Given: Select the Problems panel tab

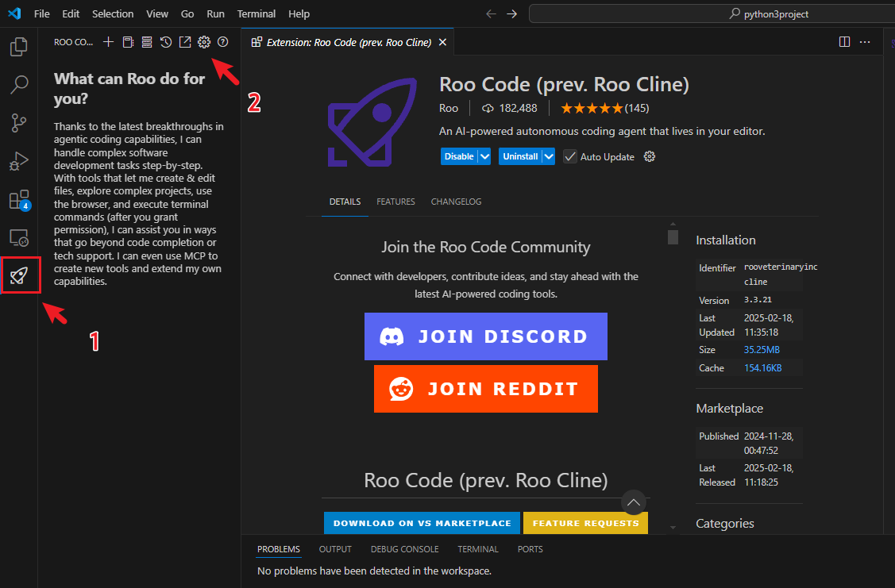Looking at the screenshot, I should point(279,549).
